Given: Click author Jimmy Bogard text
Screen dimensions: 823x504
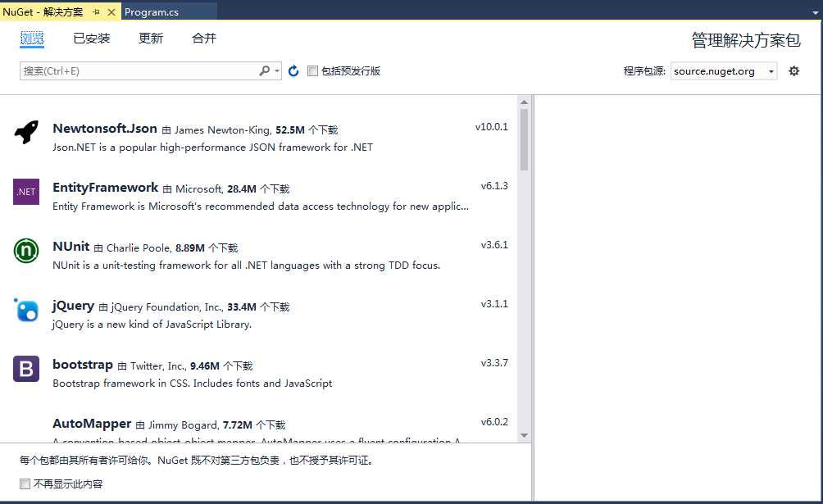Looking at the screenshot, I should [x=183, y=425].
